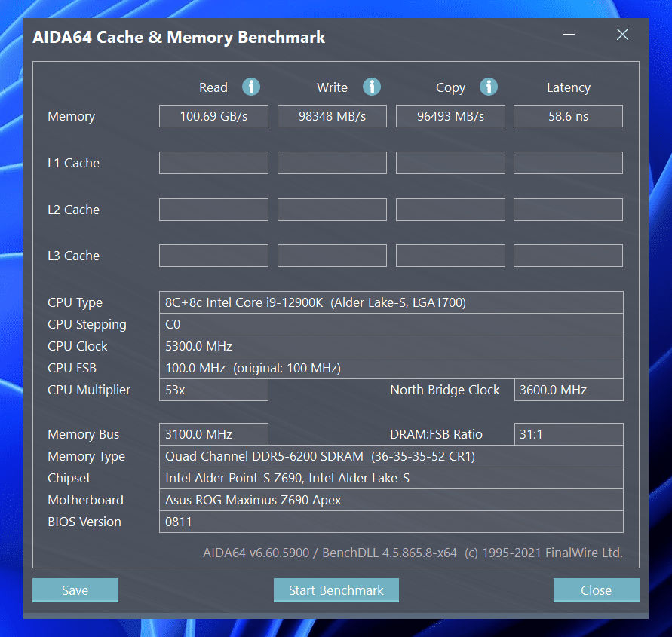Viewport: 672px width, 637px height.
Task: Click the window title AIDA64 Cache & Memory Benchmark
Action: (x=179, y=37)
